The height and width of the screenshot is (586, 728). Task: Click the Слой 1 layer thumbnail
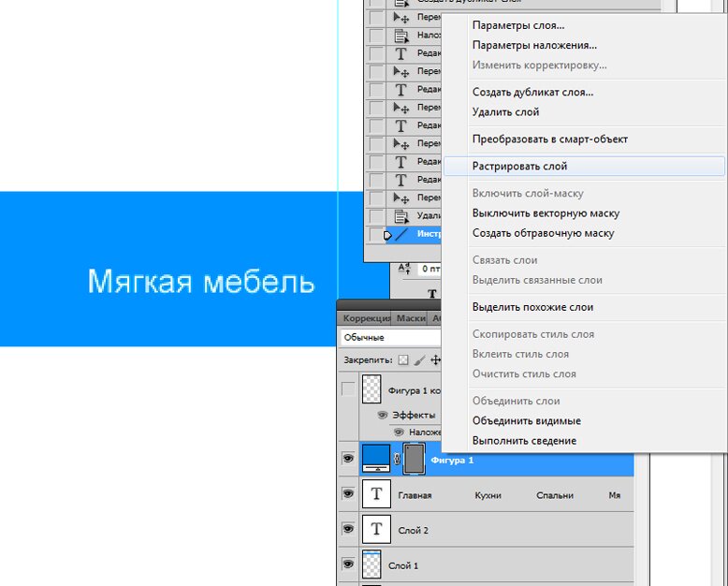[x=371, y=564]
